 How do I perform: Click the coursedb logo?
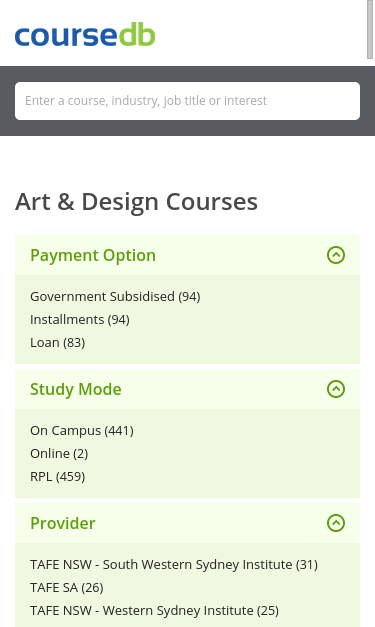click(85, 34)
